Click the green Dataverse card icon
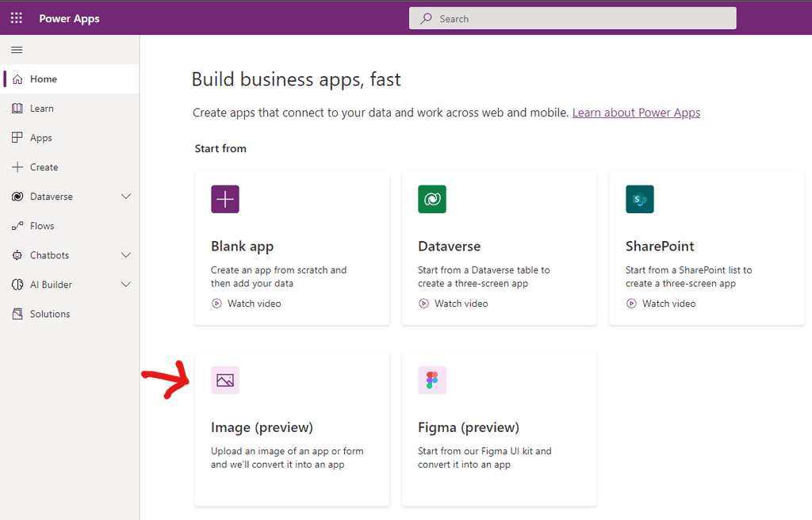812x520 pixels. pyautogui.click(x=432, y=199)
